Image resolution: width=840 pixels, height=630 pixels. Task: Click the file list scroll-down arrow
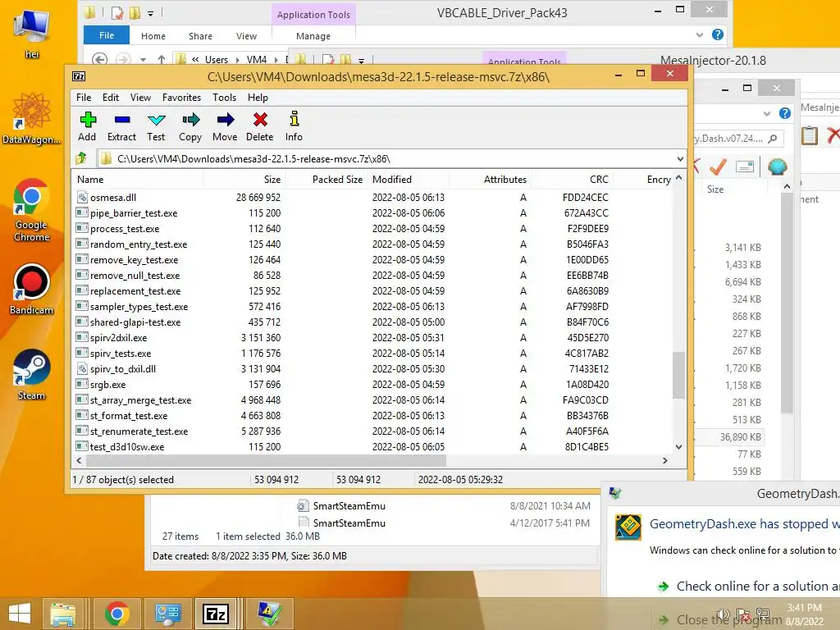click(678, 447)
